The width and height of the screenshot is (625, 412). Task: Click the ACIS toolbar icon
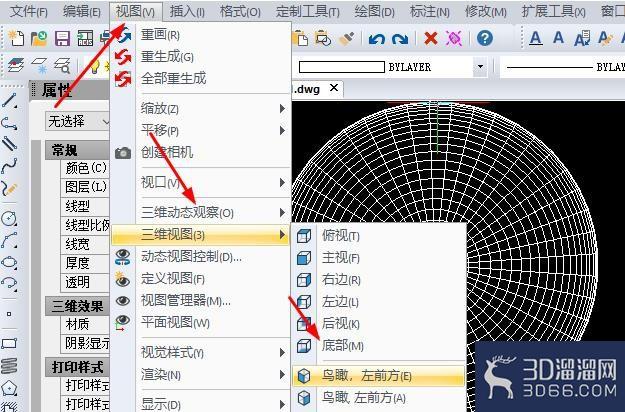pos(85,39)
